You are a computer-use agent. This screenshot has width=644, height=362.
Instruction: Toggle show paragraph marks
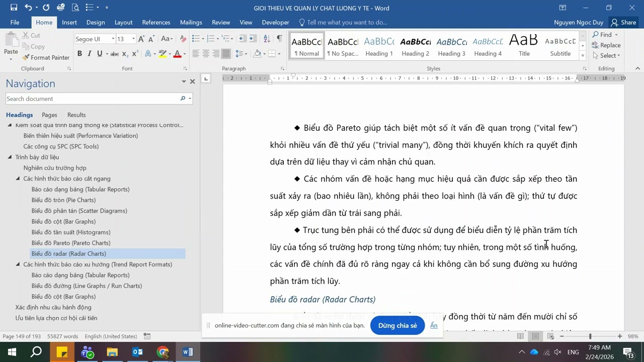[279, 39]
